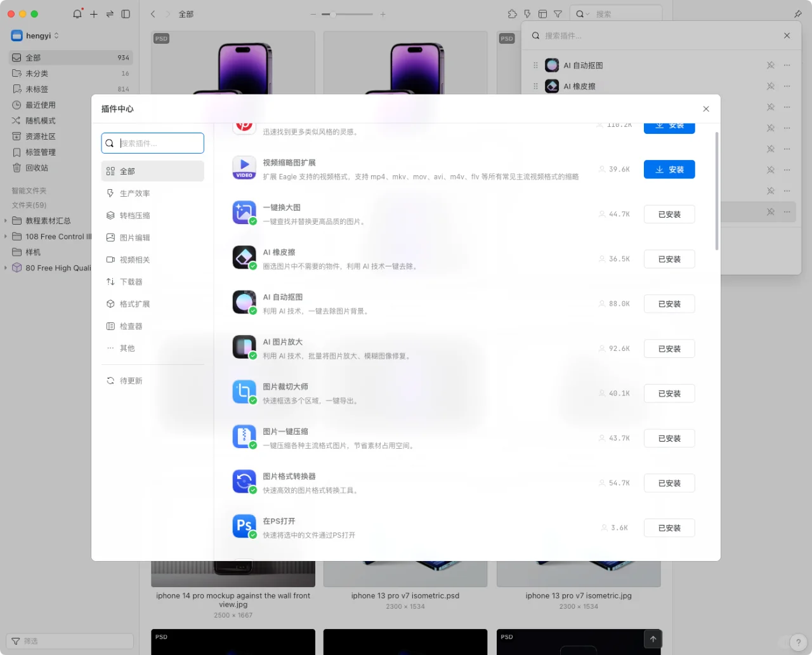Select the 下载器 plugin category
The width and height of the screenshot is (812, 655).
tap(152, 282)
